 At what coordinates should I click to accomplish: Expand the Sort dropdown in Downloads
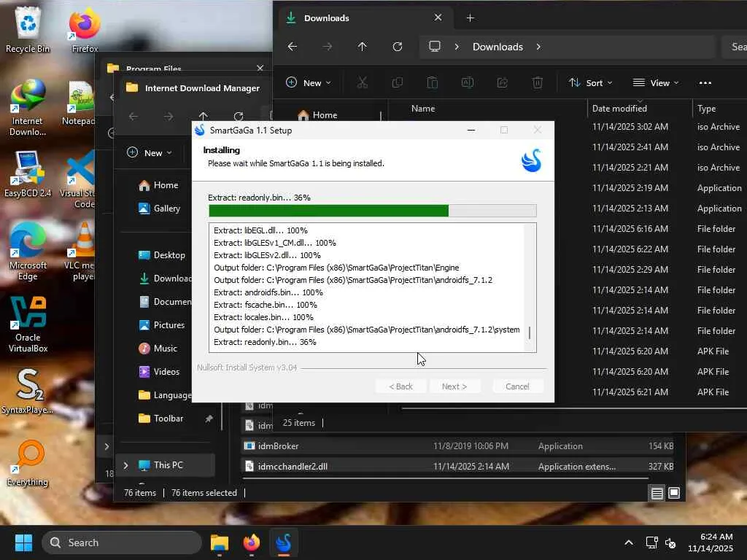click(x=591, y=83)
